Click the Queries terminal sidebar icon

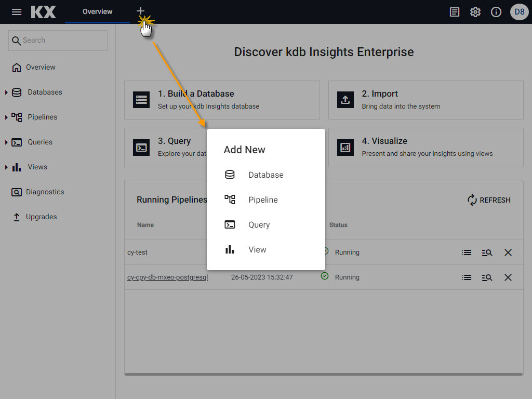point(17,142)
